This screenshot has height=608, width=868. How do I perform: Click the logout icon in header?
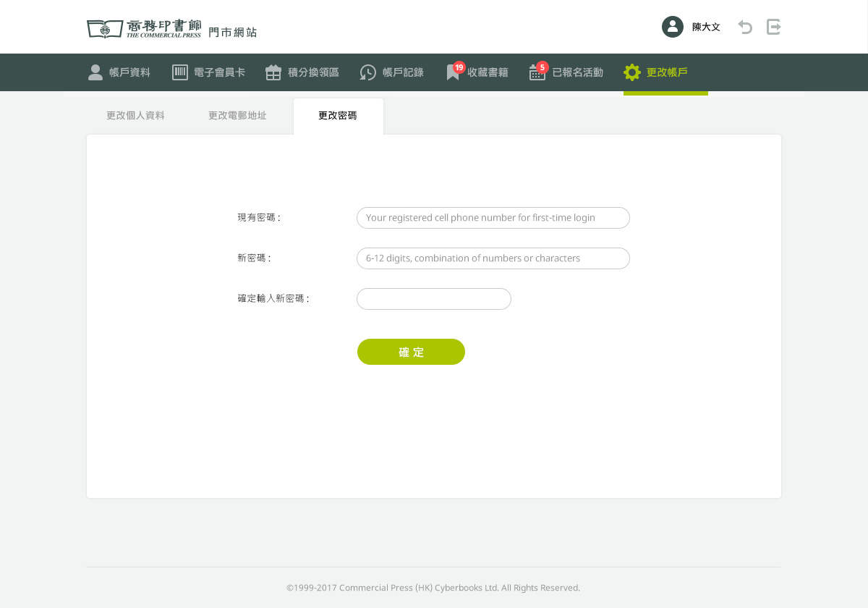774,27
